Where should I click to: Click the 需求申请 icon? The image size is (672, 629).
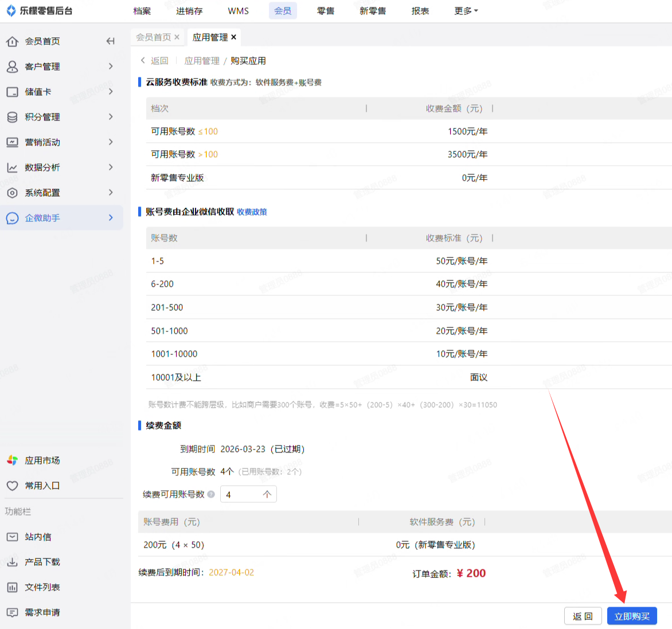(13, 613)
